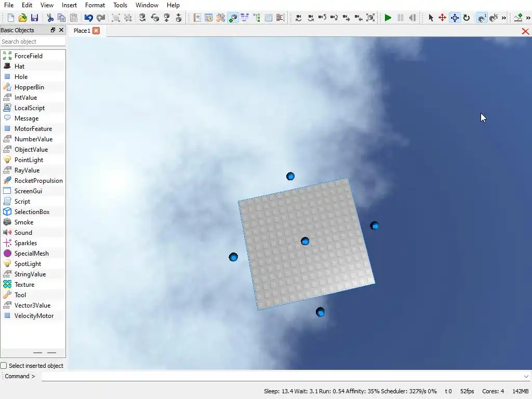This screenshot has width=532, height=399.
Task: Toggle the Basic Objects panel icon
Action: point(233,18)
